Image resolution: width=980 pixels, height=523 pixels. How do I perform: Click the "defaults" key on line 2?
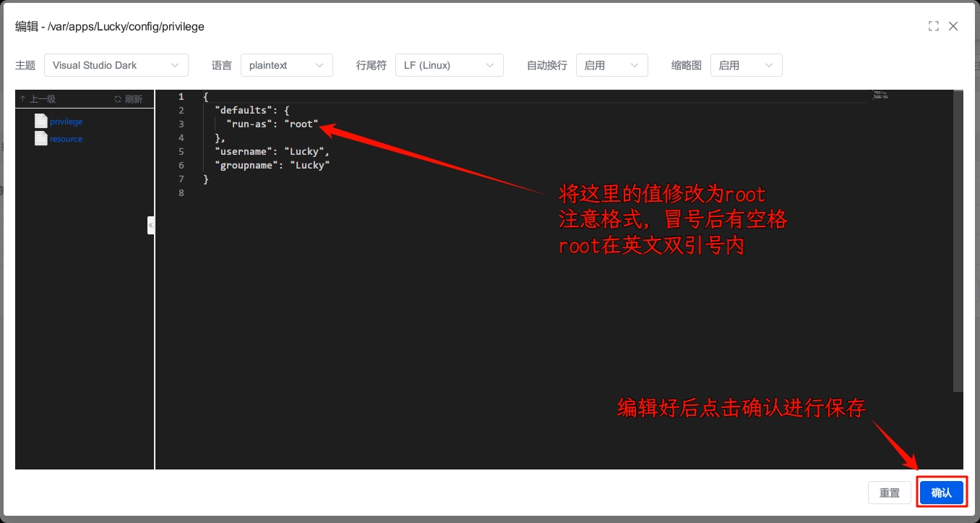coord(244,110)
